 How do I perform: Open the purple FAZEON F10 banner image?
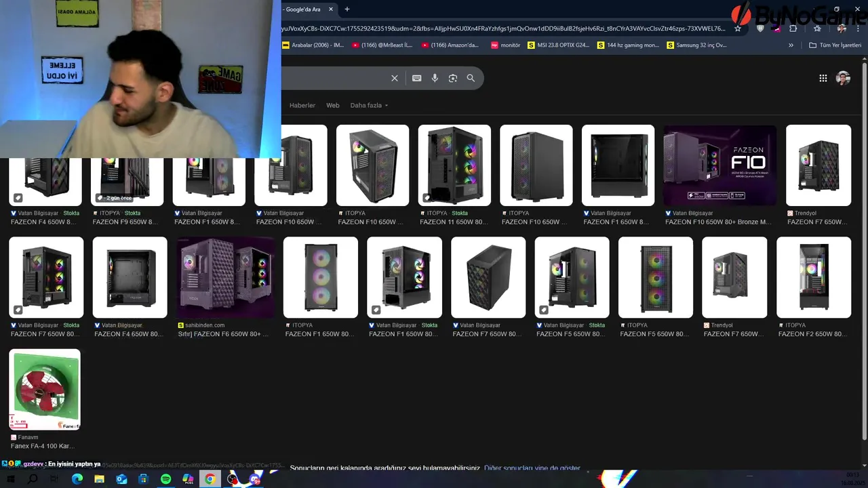[719, 165]
